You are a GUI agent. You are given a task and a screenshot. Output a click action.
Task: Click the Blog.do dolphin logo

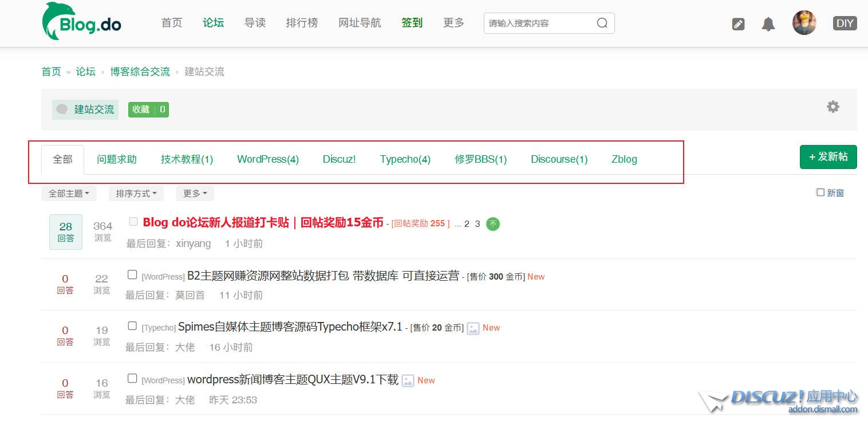coord(81,22)
